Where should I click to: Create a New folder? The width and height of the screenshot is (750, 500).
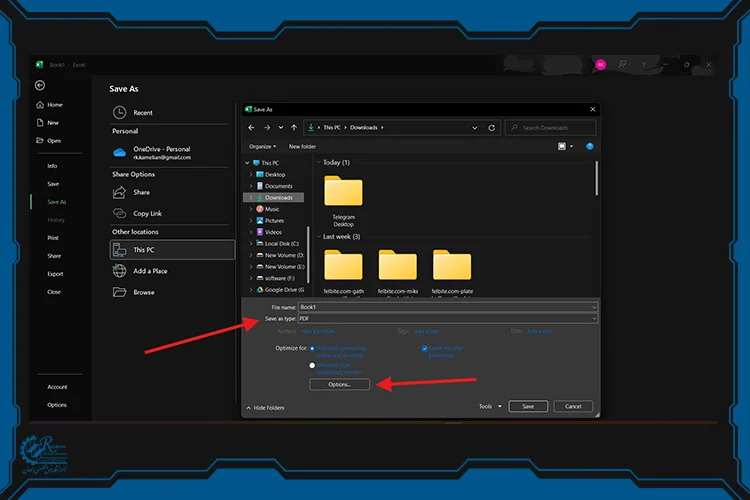pos(302,146)
